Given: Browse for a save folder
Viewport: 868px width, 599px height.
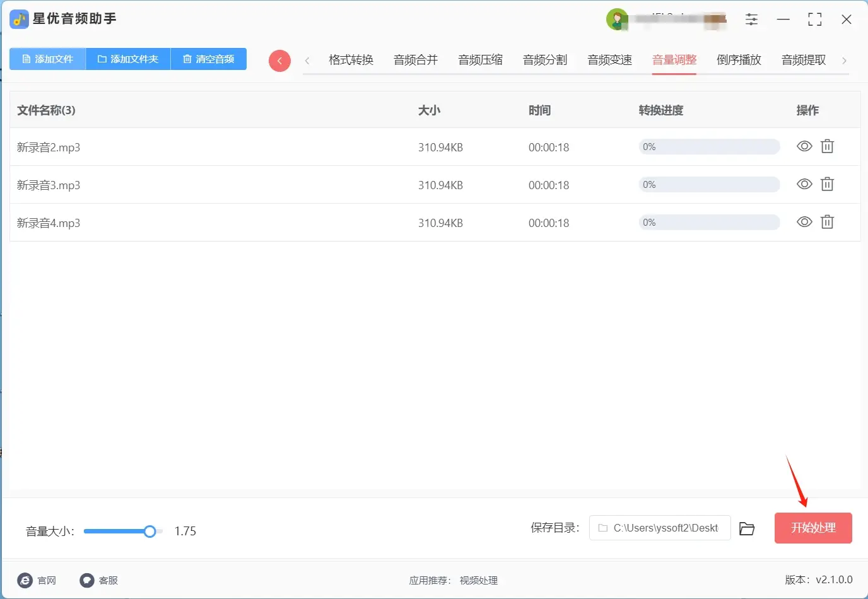Looking at the screenshot, I should [x=747, y=528].
